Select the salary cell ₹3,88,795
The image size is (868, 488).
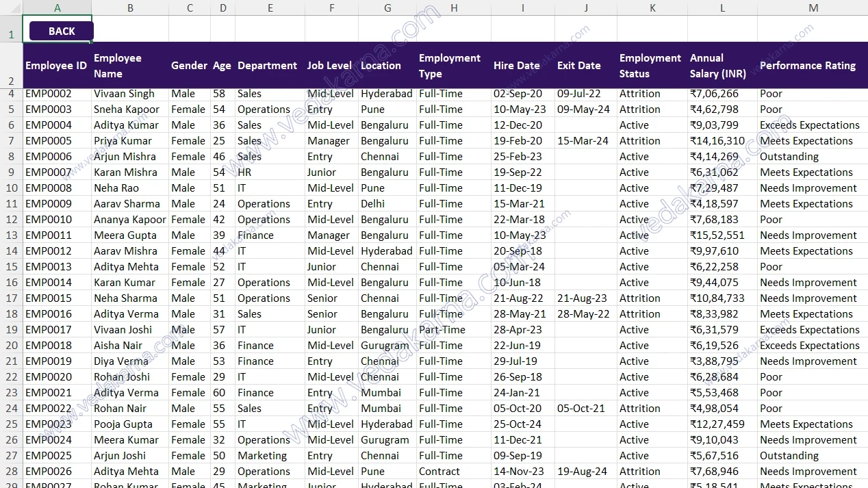[x=723, y=361]
